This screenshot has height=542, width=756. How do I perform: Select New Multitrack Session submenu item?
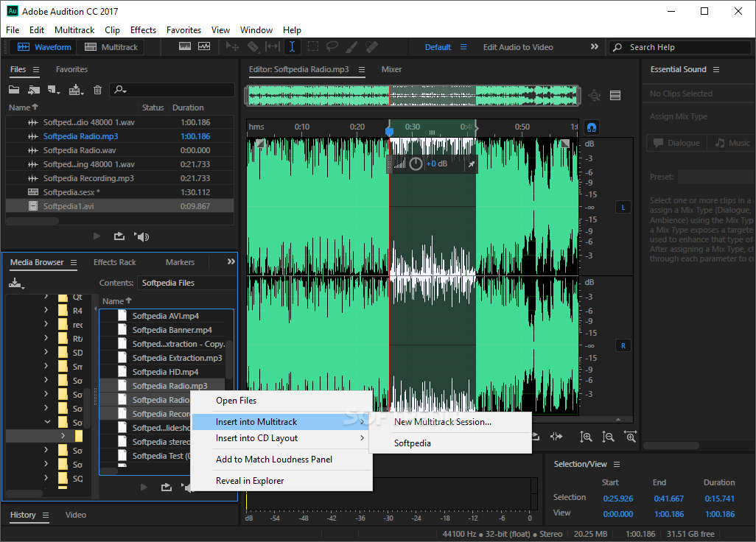coord(450,422)
